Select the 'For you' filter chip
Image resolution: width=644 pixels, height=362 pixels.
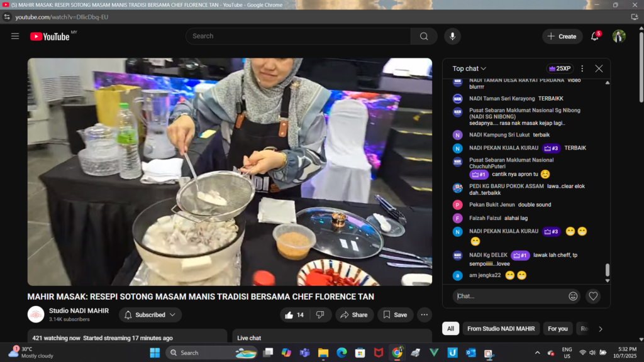coord(557,329)
